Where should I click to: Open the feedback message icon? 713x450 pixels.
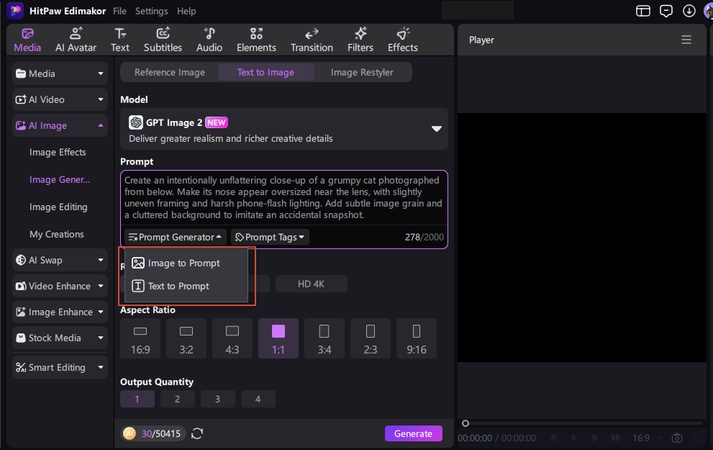pyautogui.click(x=666, y=11)
